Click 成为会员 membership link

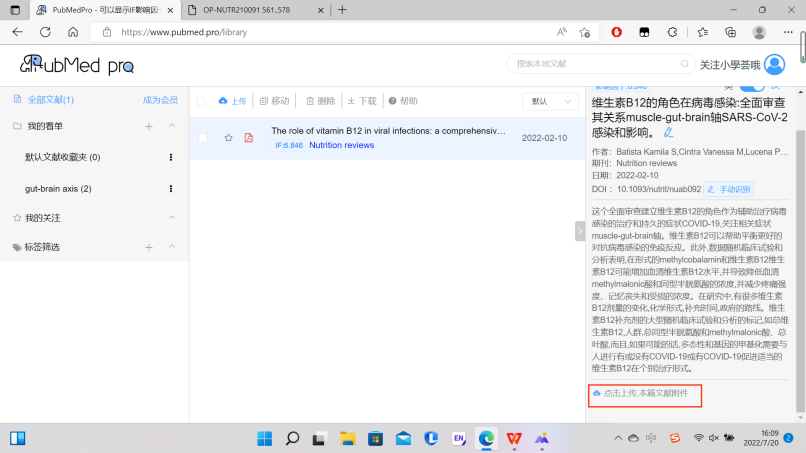point(160,100)
